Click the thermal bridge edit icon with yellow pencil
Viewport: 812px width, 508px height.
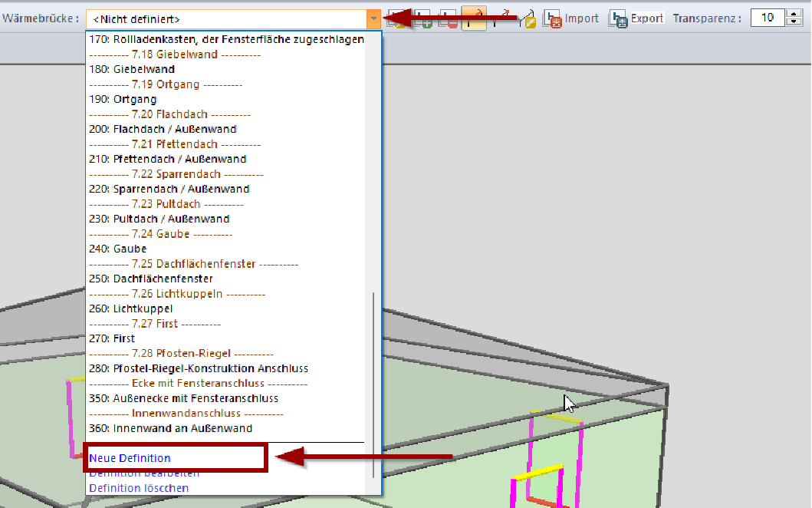(x=528, y=18)
